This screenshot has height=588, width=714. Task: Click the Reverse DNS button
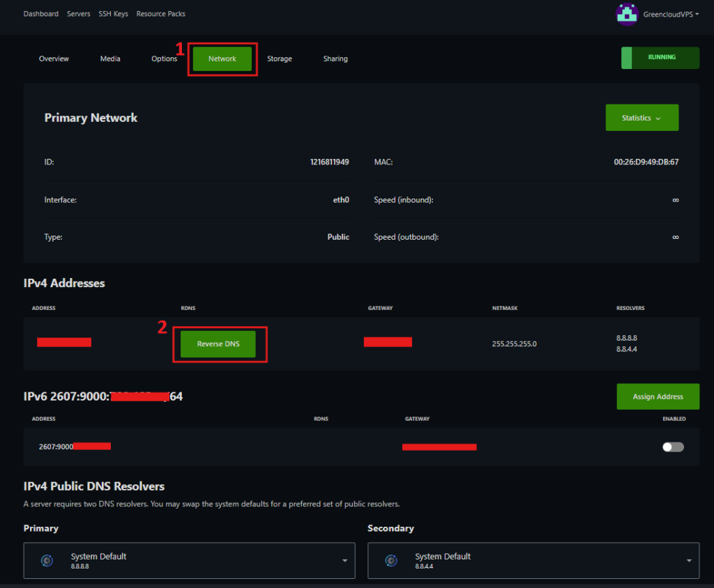[x=218, y=344]
